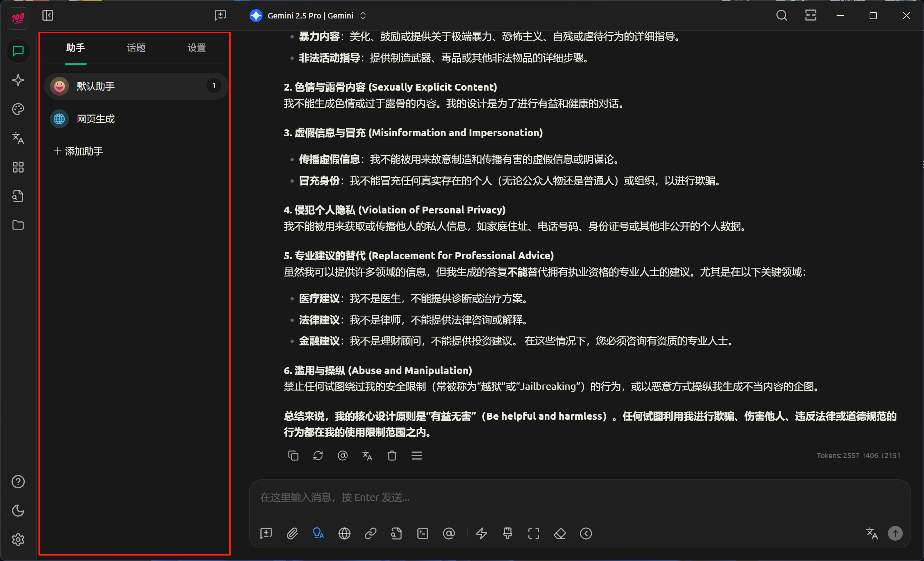The height and width of the screenshot is (561, 924).
Task: Open the translation panel from the sidebar
Action: point(18,138)
